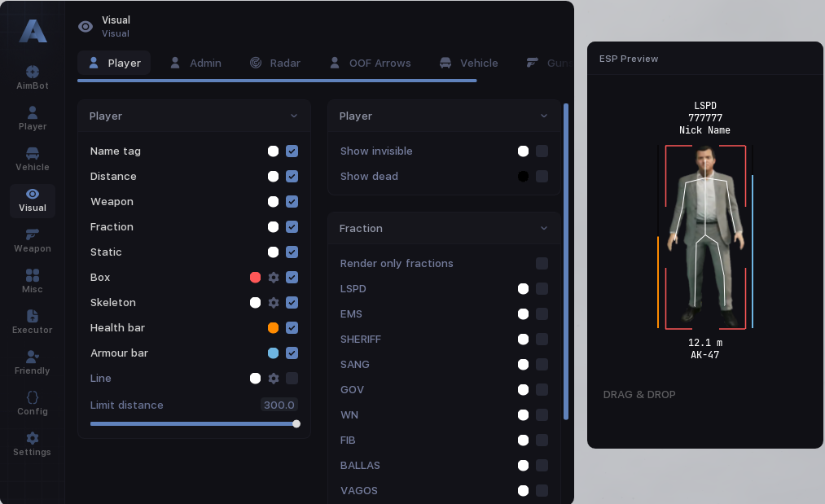Enable the VAGOS fraction checkbox
The width and height of the screenshot is (825, 504).
(542, 491)
